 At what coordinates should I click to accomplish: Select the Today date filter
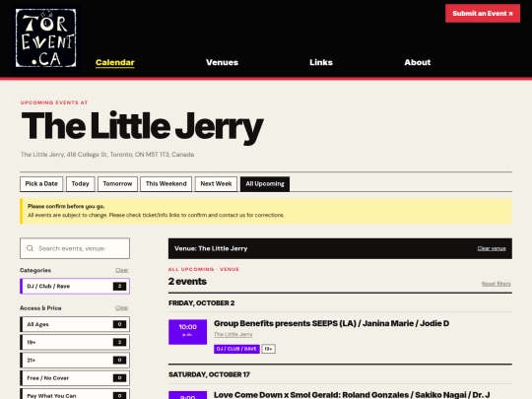80,184
